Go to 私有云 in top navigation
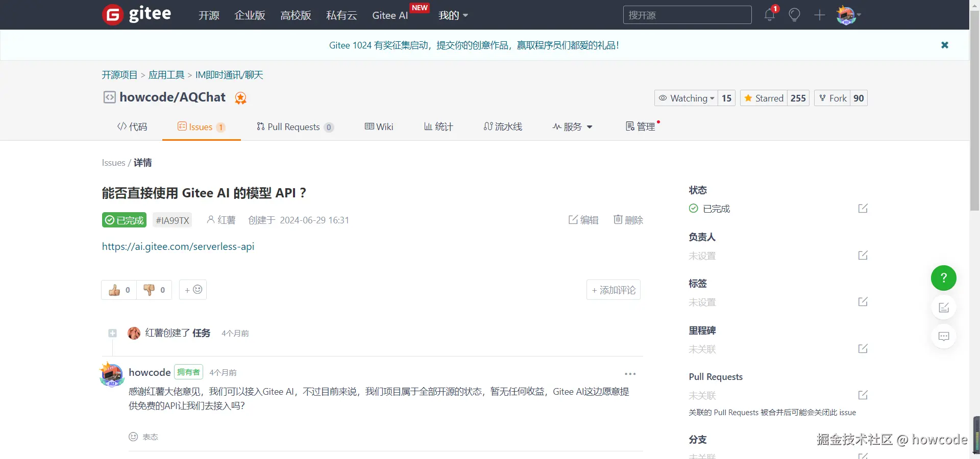The height and width of the screenshot is (459, 980). click(x=341, y=15)
